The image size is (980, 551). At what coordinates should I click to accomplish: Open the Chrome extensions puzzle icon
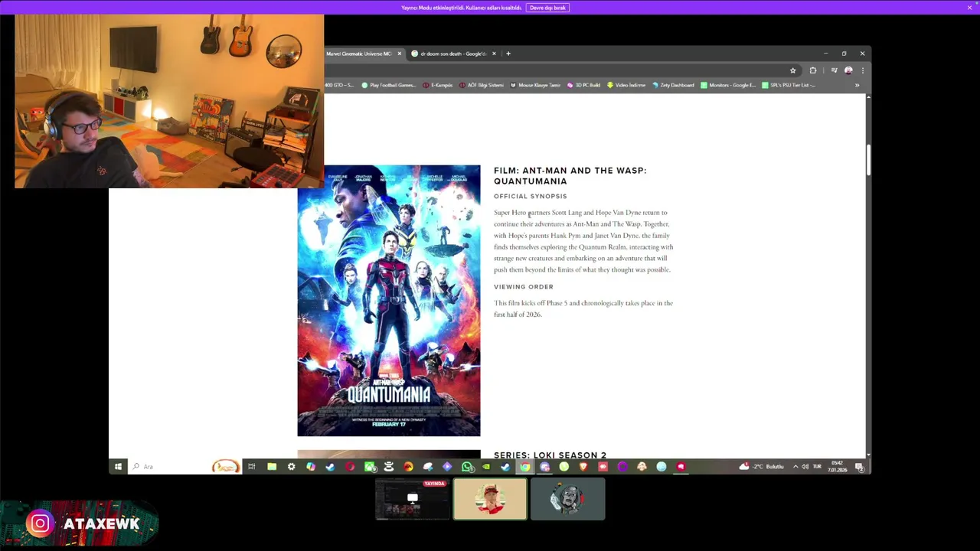pyautogui.click(x=813, y=70)
